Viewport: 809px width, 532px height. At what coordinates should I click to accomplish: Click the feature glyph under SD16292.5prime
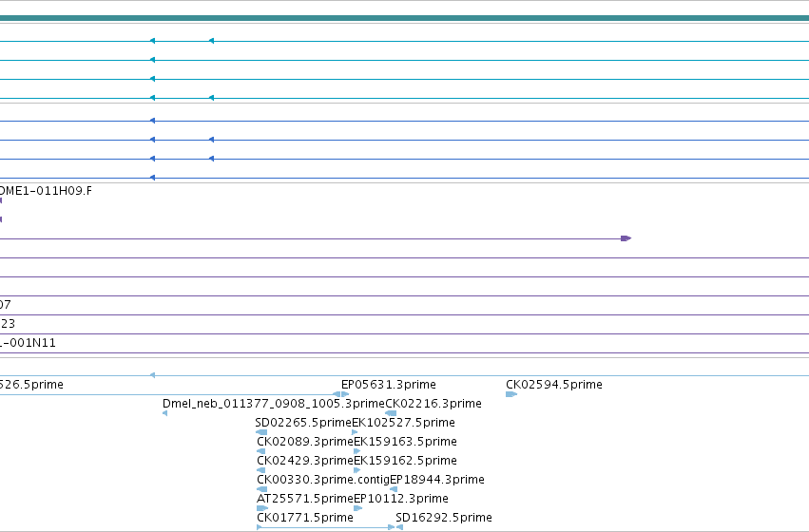[x=399, y=527]
